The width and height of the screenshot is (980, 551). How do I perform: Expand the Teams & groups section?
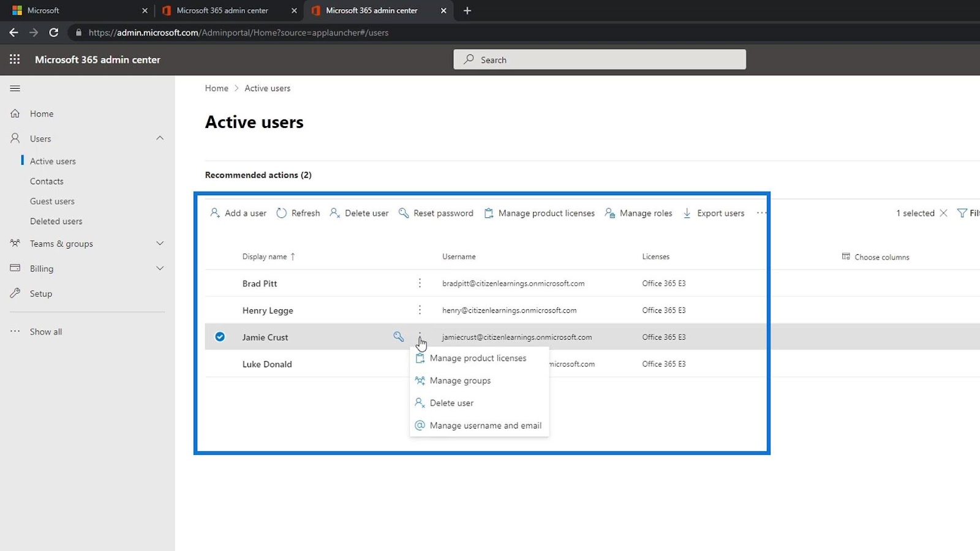[x=160, y=244]
